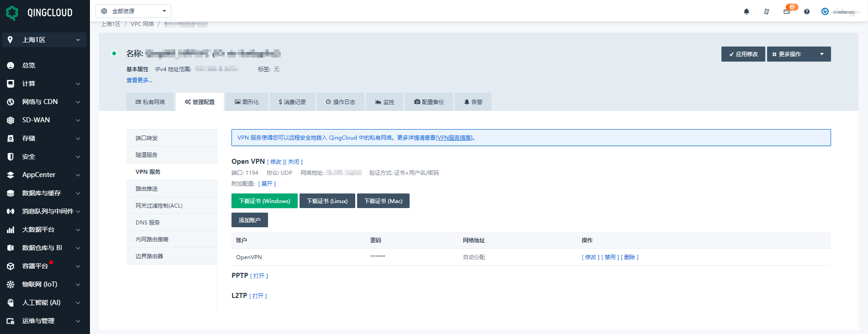Switch to the 告警 tab

coord(473,102)
